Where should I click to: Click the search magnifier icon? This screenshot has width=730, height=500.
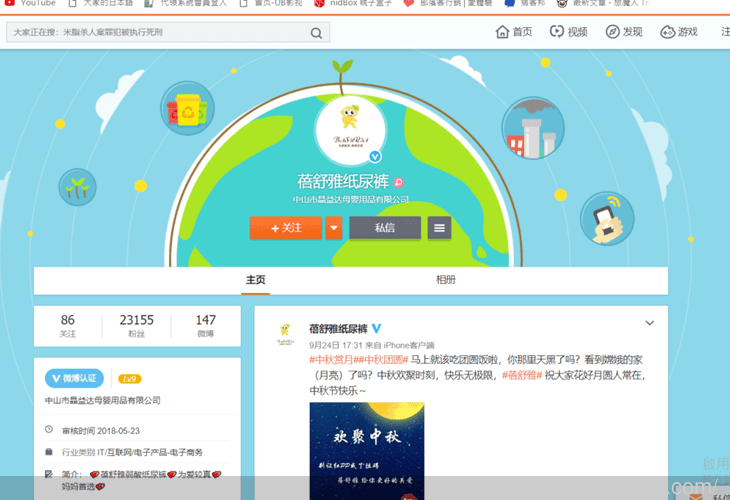[316, 33]
